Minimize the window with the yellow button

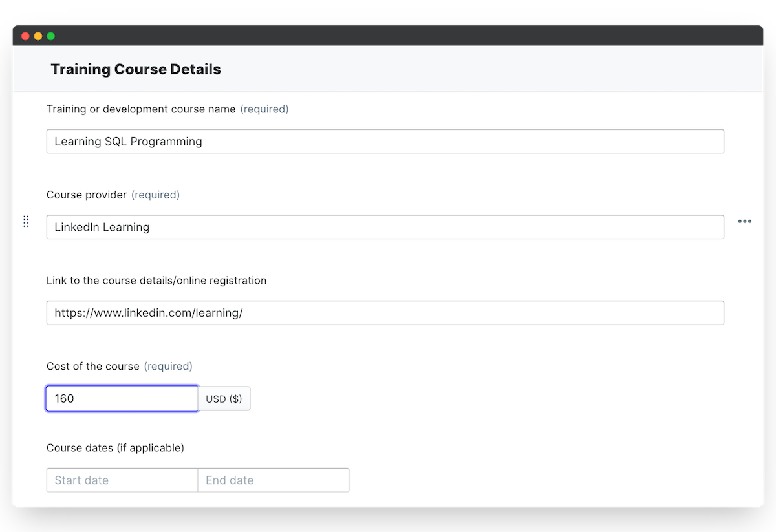click(x=38, y=36)
